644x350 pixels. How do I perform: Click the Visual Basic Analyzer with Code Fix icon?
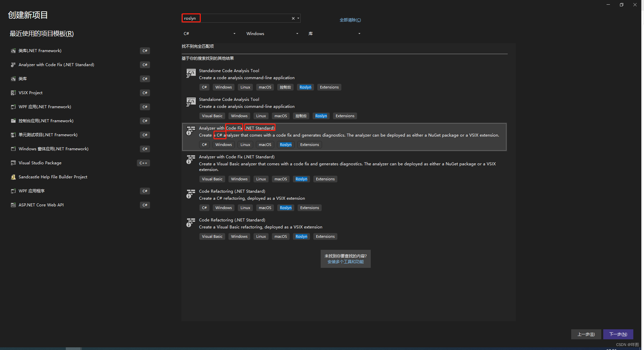point(191,160)
